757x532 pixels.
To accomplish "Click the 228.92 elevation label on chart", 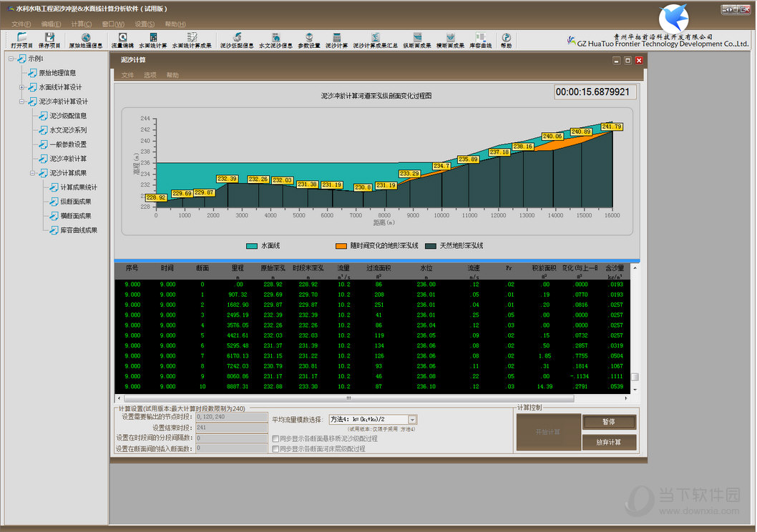I will pos(156,198).
